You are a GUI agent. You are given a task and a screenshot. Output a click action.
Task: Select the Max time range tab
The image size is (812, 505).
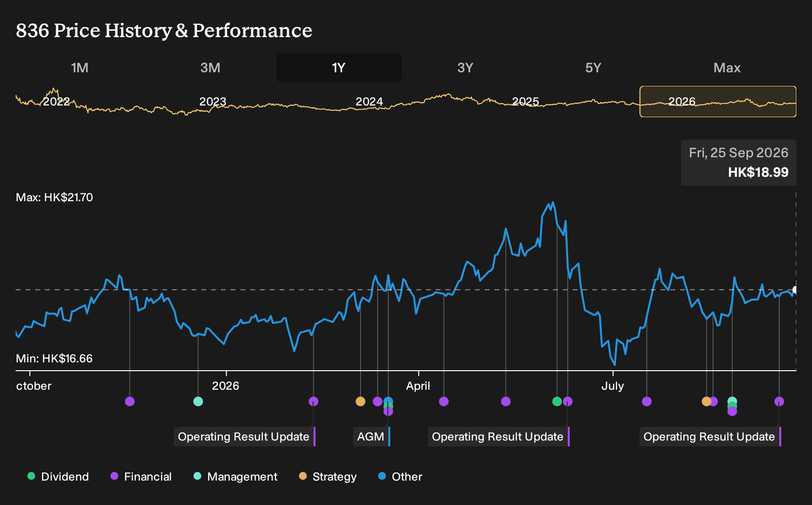(727, 67)
